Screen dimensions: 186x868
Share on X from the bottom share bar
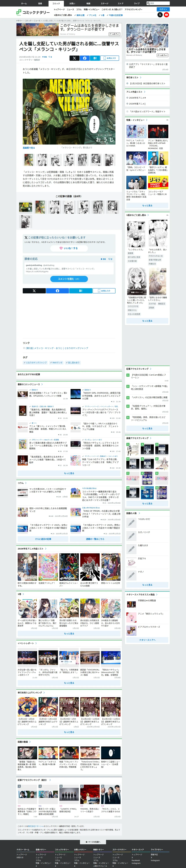pos(34,290)
